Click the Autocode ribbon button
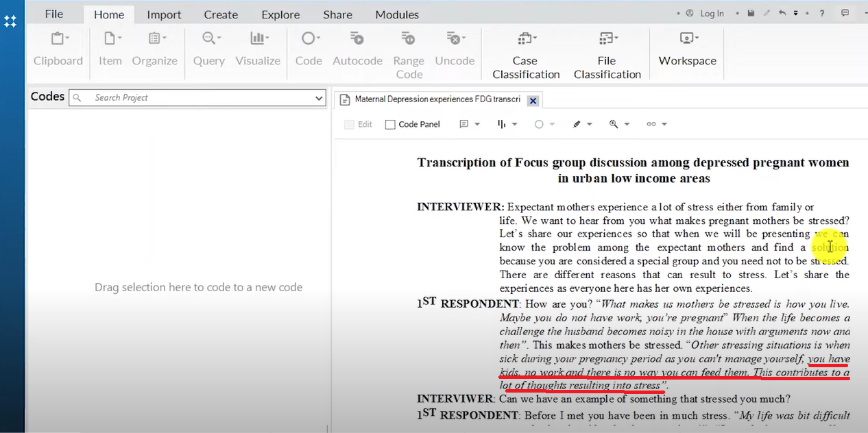This screenshot has height=433, width=868. coord(357,49)
